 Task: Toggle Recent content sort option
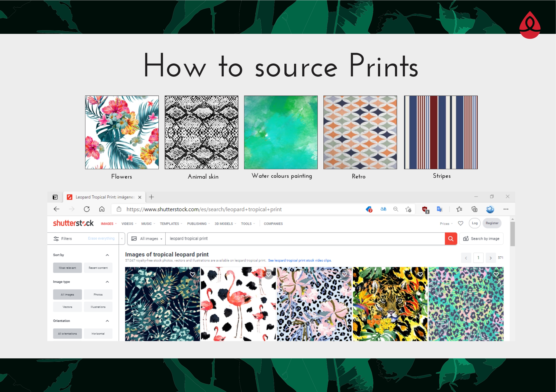tap(98, 268)
